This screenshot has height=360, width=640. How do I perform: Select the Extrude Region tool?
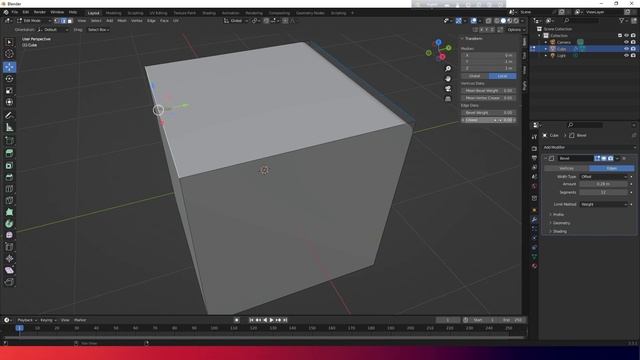coord(9,153)
